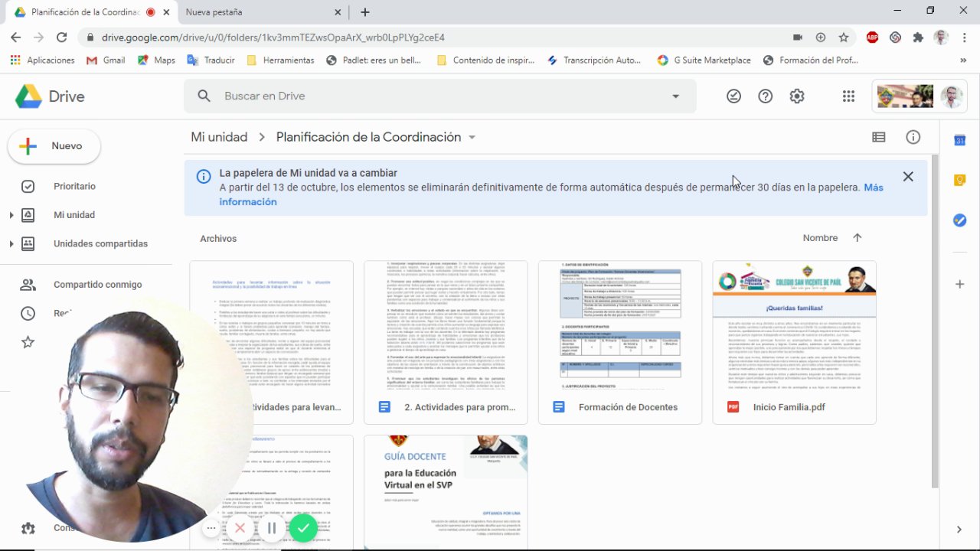Open the Google apps grid
The width and height of the screenshot is (980, 551).
[848, 96]
